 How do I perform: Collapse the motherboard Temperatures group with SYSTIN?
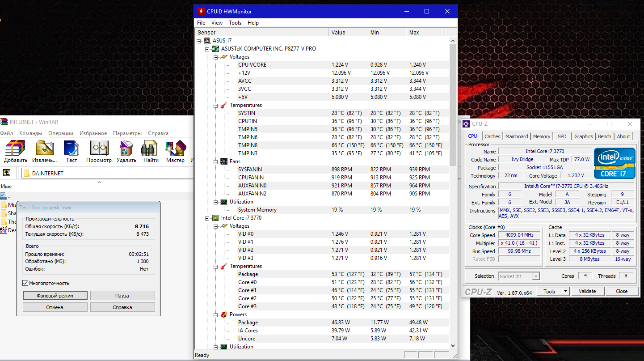(215, 105)
